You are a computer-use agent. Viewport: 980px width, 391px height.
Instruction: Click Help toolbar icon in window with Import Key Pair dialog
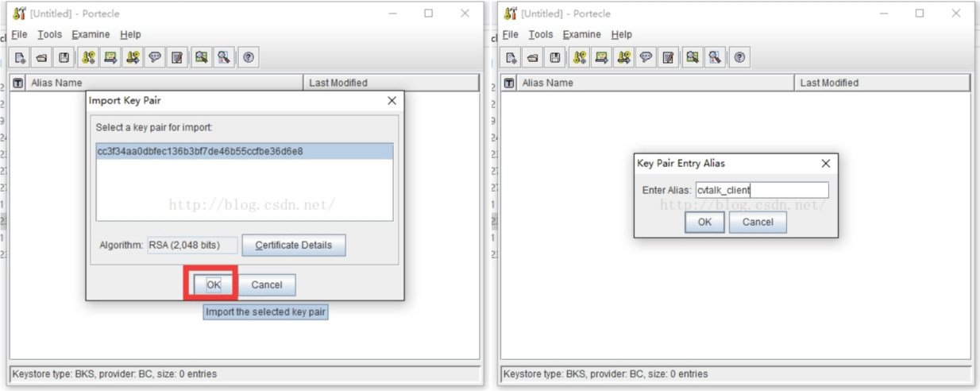[x=249, y=57]
